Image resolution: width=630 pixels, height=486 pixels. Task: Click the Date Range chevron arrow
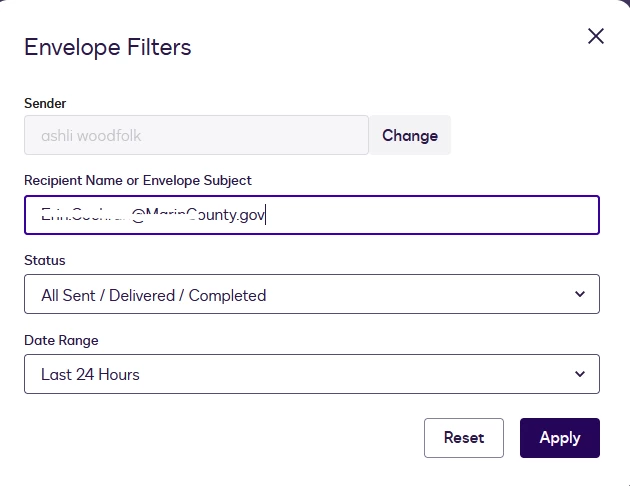[x=580, y=374]
